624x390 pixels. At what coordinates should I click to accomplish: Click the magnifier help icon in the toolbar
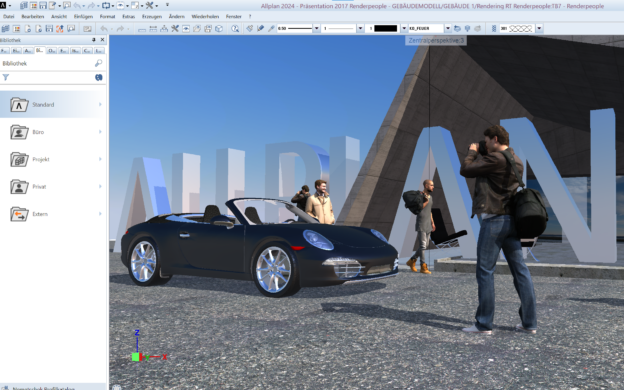click(x=235, y=28)
